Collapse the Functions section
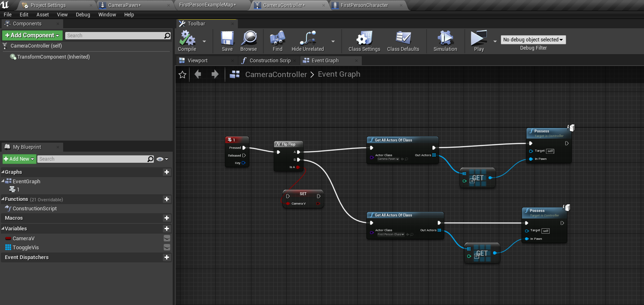This screenshot has width=644, height=305. pyautogui.click(x=3, y=199)
